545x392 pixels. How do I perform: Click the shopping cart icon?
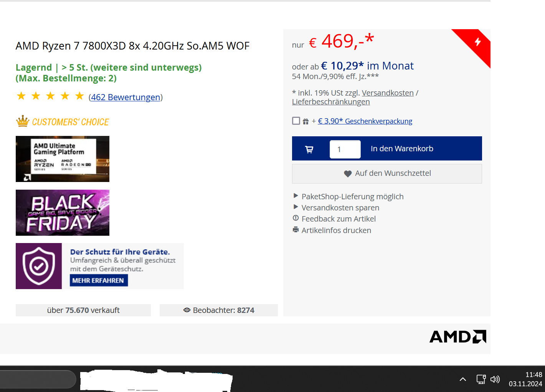(309, 149)
